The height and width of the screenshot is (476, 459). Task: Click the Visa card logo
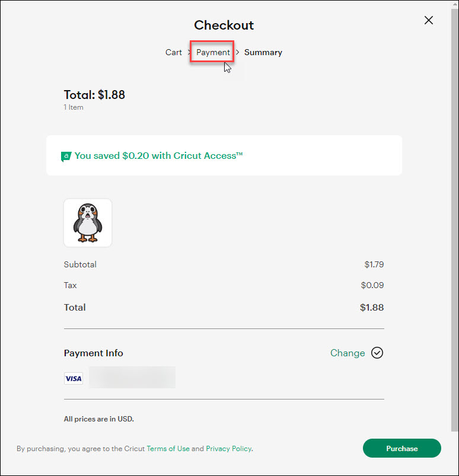coord(74,378)
